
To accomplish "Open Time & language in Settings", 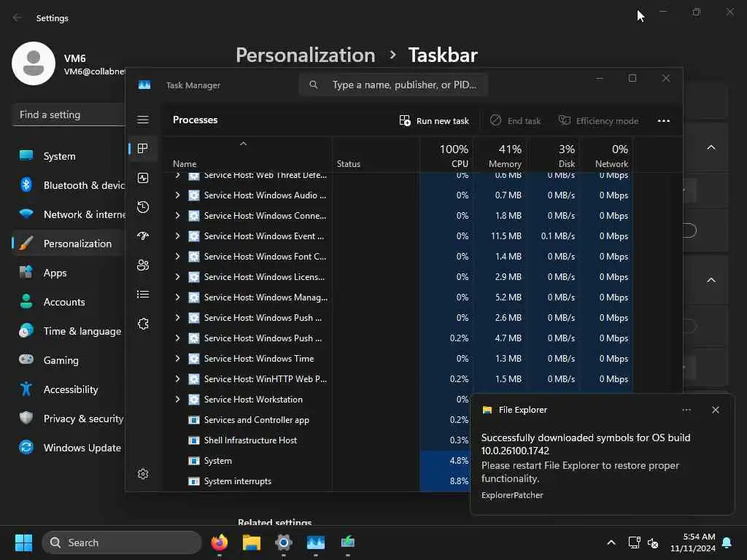I will click(69, 332).
